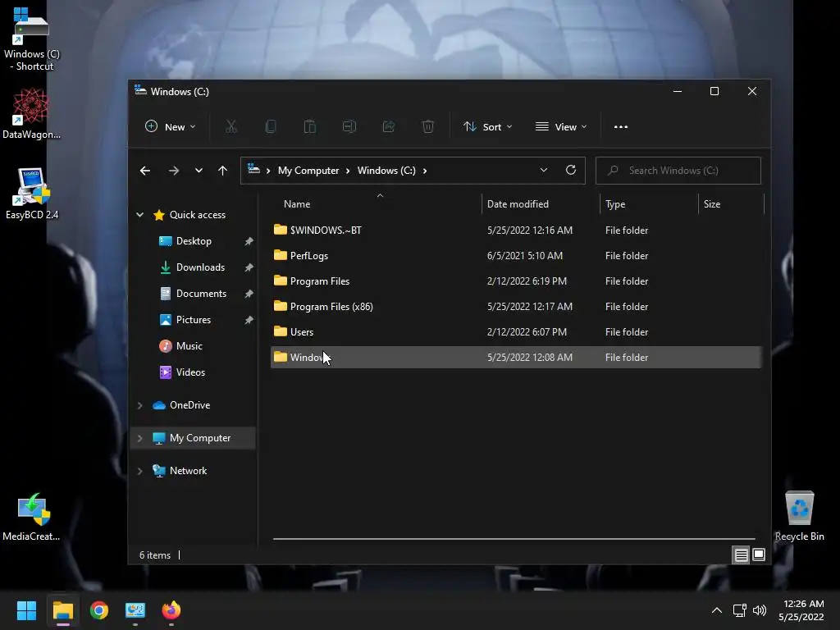Go up one folder level arrow
The height and width of the screenshot is (630, 840).
click(x=223, y=171)
